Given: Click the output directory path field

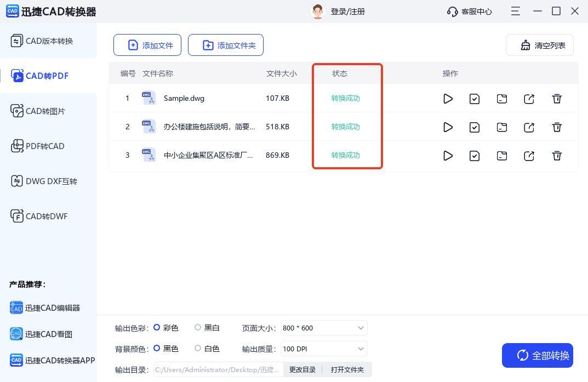Looking at the screenshot, I should point(218,370).
